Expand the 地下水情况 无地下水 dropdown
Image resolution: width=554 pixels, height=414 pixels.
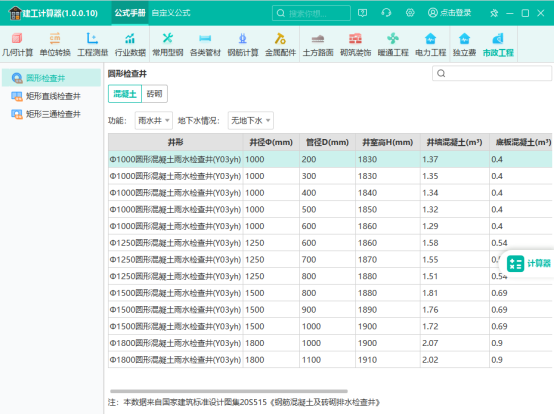click(x=251, y=121)
